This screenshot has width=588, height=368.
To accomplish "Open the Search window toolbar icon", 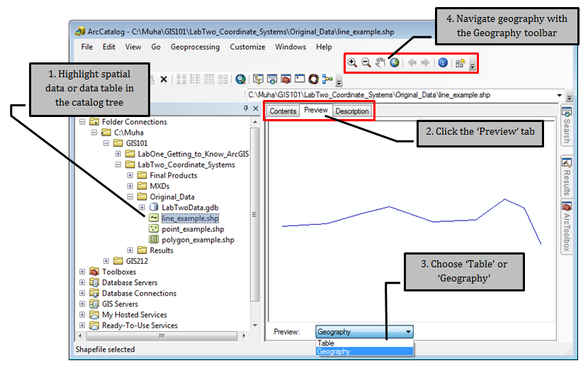I will point(272,79).
